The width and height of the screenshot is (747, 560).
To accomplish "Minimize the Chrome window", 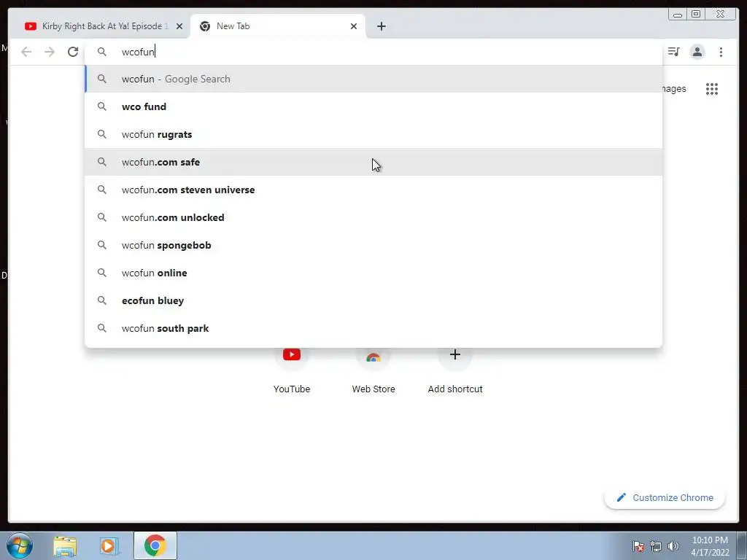I will point(678,15).
